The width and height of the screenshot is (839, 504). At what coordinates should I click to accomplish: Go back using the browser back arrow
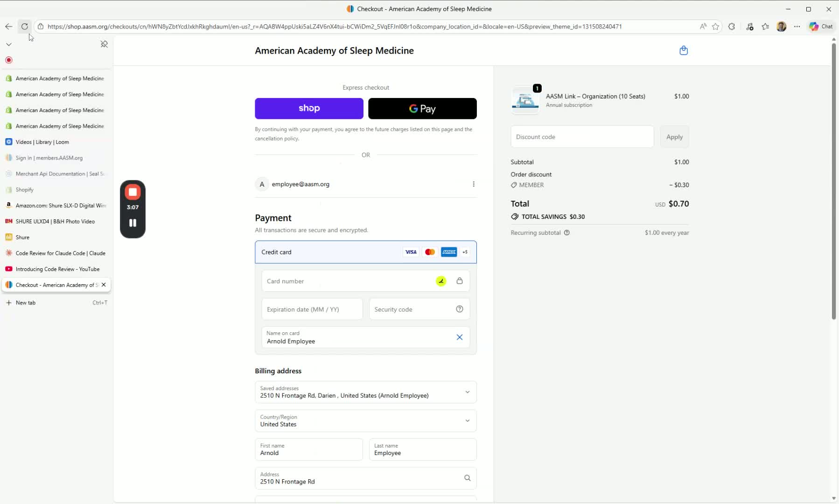[9, 27]
